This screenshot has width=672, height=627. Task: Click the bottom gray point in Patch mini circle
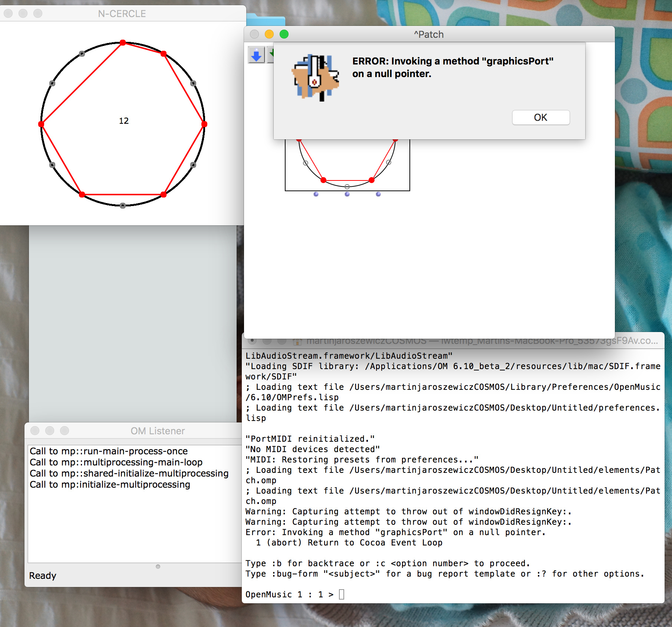[x=347, y=187]
